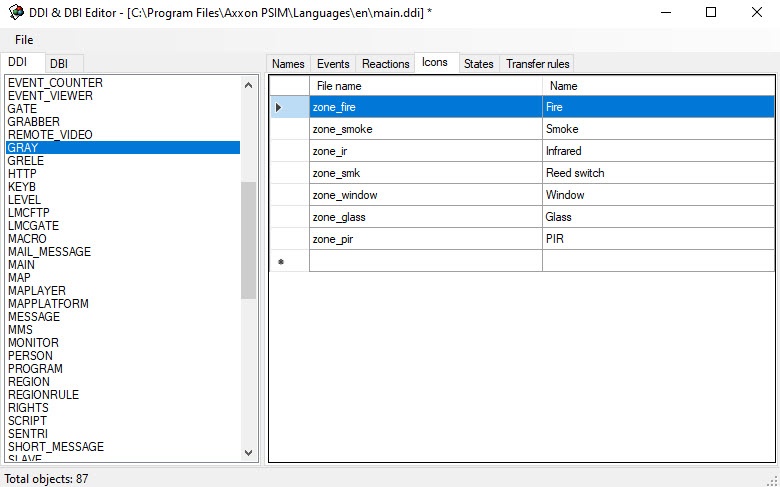
Task: Click the Infrared name cell
Action: click(x=659, y=151)
